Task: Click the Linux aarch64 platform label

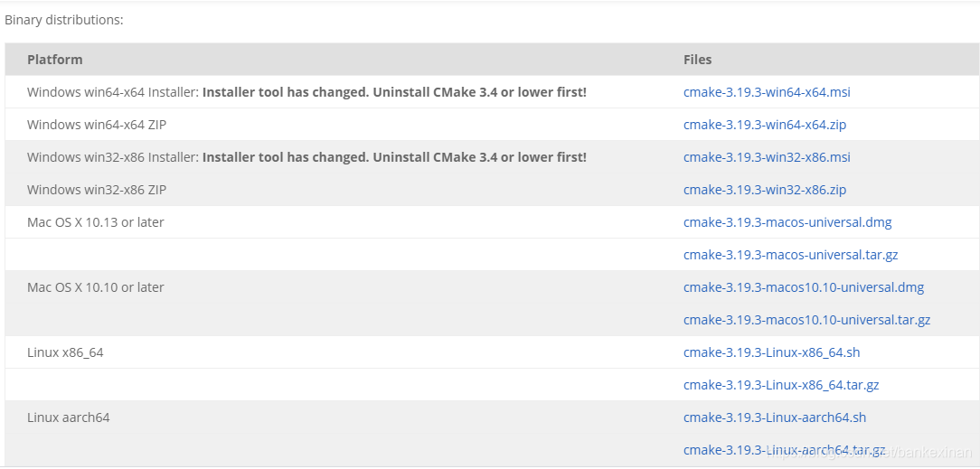Action: tap(69, 417)
